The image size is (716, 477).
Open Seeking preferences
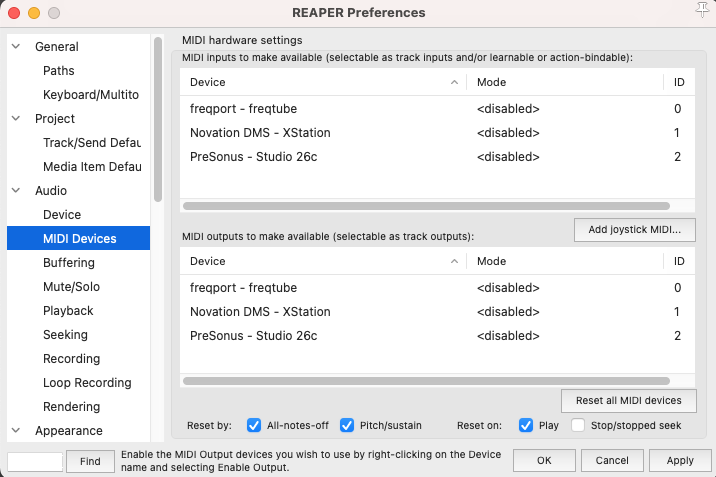tap(65, 335)
